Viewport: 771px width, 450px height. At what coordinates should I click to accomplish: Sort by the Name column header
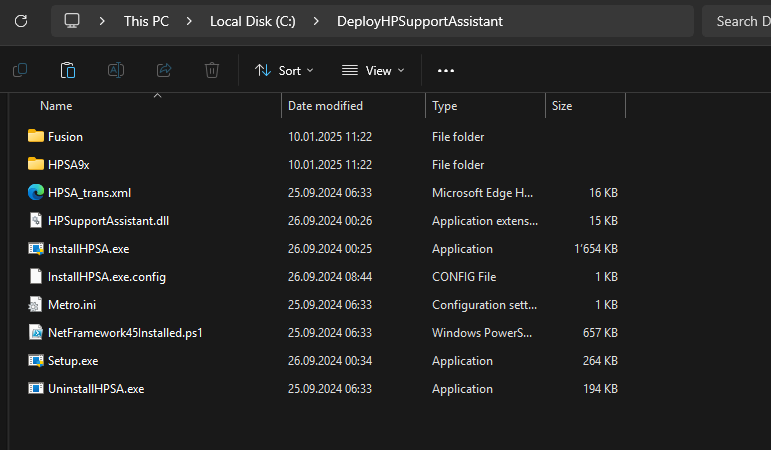pyautogui.click(x=56, y=106)
